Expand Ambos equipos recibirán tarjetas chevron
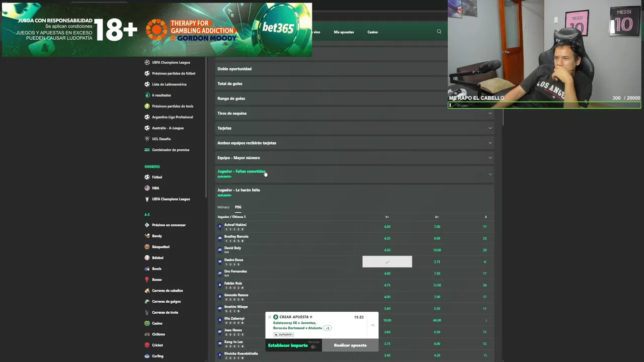This screenshot has width=644, height=362. [x=490, y=143]
